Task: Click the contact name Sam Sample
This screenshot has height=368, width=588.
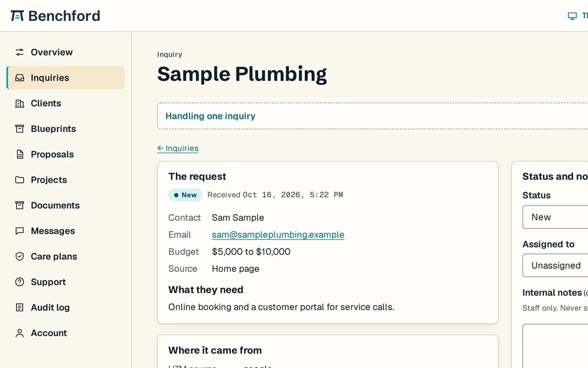Action: tap(238, 218)
